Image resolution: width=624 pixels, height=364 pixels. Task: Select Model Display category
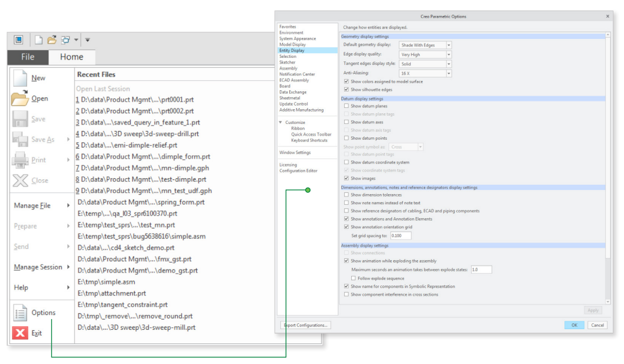[292, 45]
